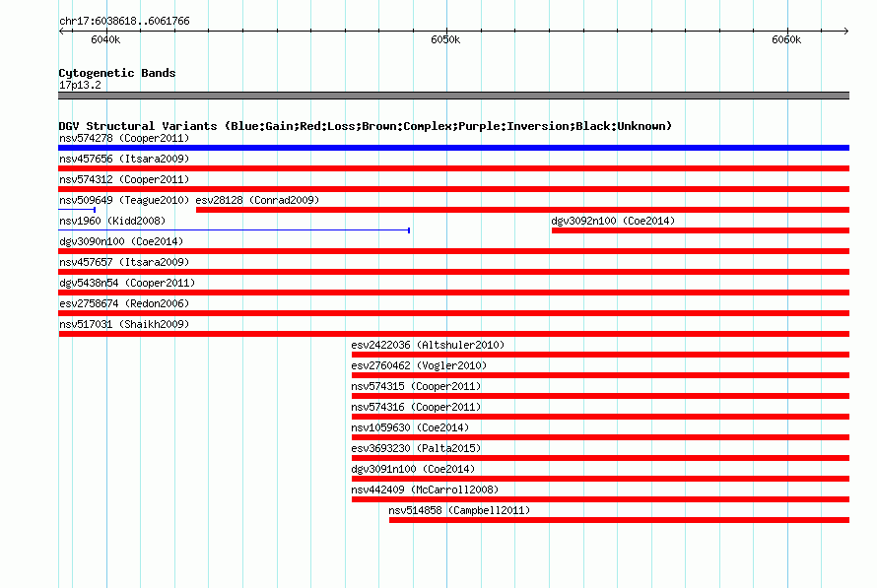Click the nsv1960 (Kidd2008) label
Viewport: 877px width, 588px height.
(x=112, y=221)
